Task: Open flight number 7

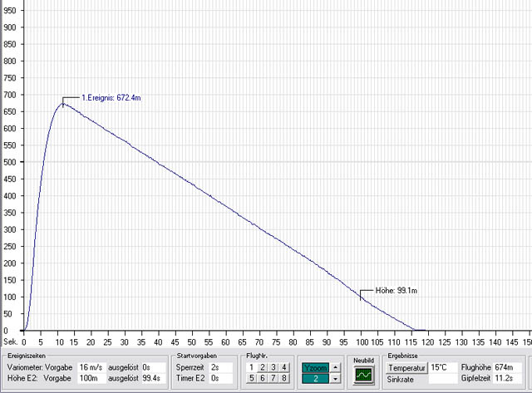Action: [x=273, y=379]
